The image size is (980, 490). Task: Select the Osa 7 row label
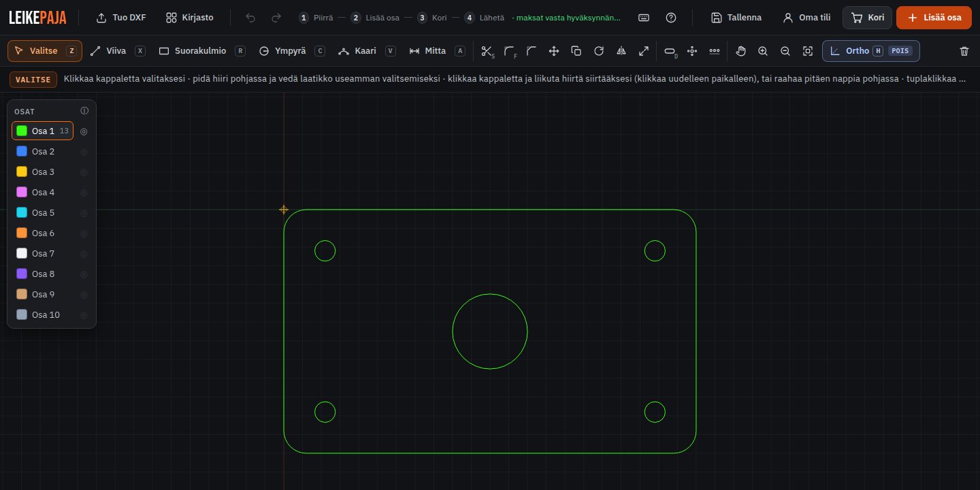(x=43, y=254)
